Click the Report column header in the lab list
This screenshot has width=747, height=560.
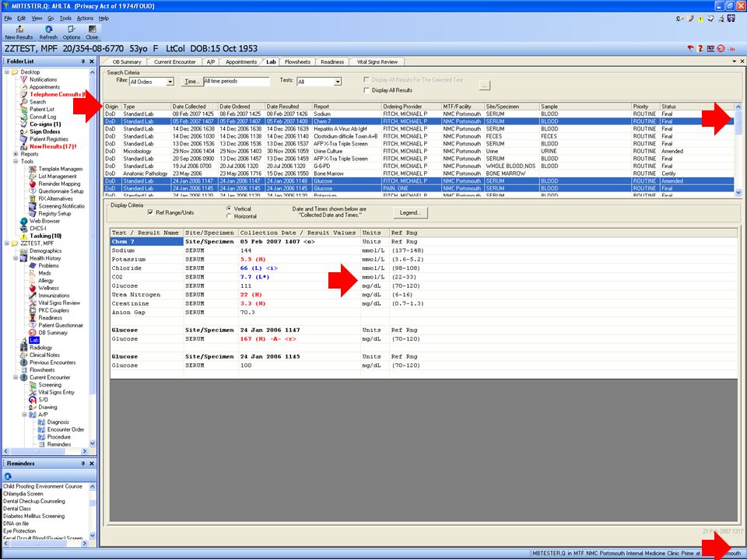[347, 107]
